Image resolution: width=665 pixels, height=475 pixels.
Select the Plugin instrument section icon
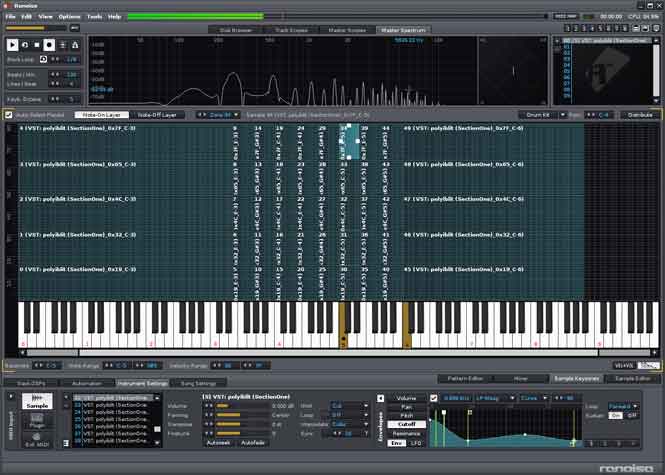coord(37,421)
